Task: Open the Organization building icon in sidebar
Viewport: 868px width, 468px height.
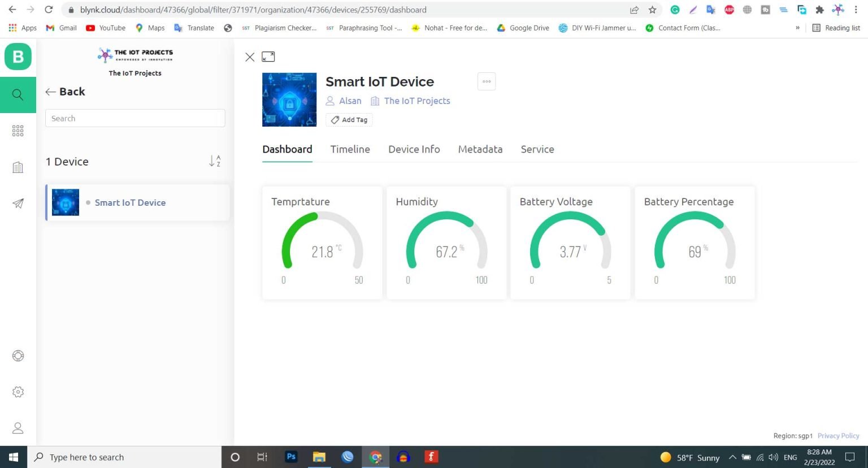Action: tap(18, 167)
